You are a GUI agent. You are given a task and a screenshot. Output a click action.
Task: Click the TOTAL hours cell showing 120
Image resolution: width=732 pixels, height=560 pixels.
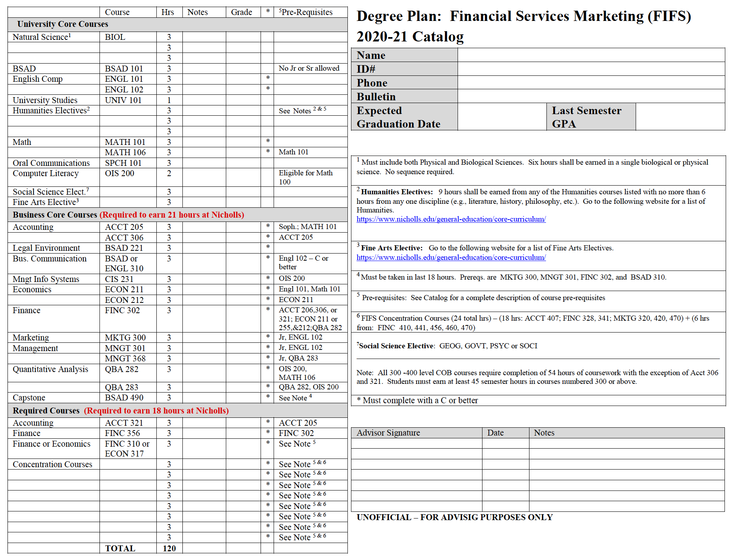169,548
